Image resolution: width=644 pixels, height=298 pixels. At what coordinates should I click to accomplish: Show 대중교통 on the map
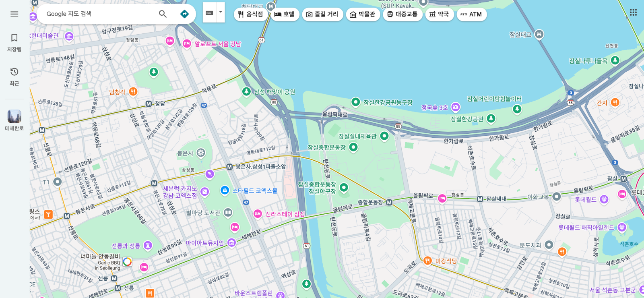tap(402, 14)
